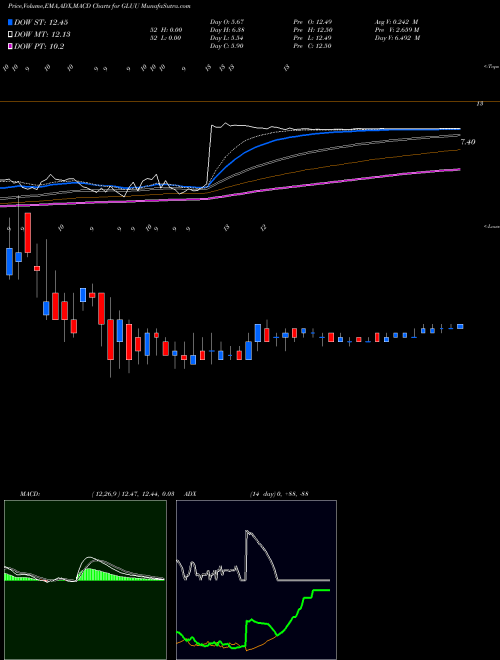
Task: Click the 'Pre L: 12.49' value
Action: tap(313, 38)
